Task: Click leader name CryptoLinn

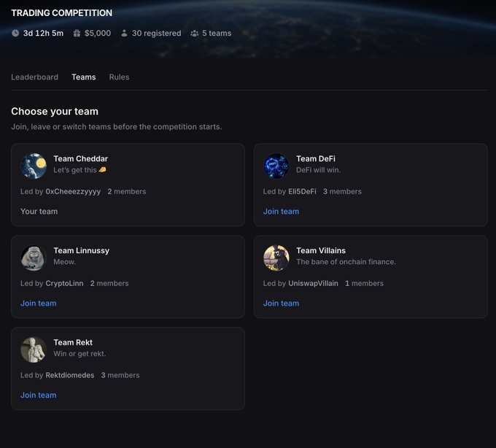Action: point(64,283)
